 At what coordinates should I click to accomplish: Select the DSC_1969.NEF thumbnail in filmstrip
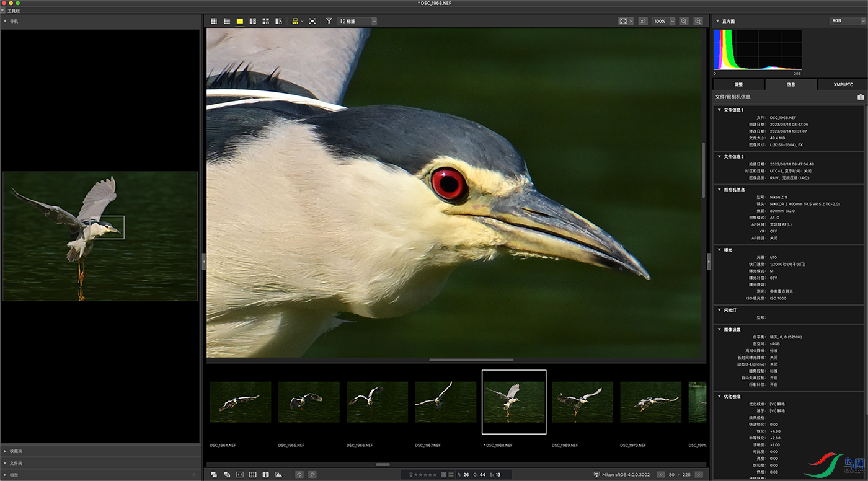click(x=582, y=402)
